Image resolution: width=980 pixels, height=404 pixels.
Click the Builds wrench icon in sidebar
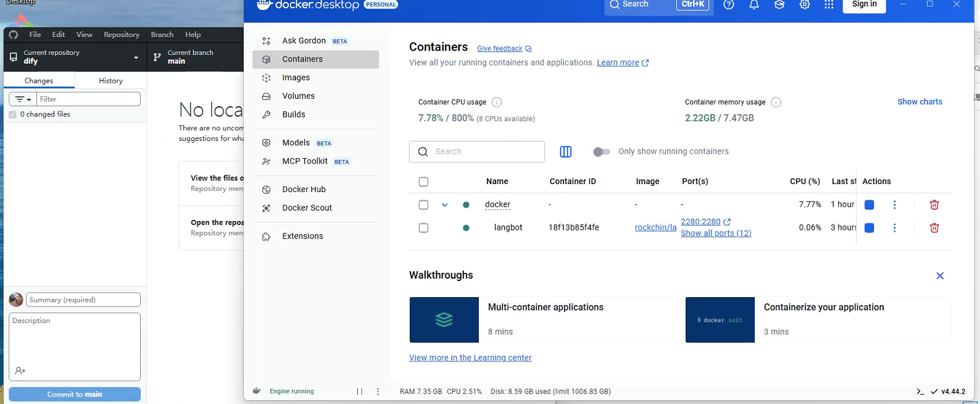267,115
